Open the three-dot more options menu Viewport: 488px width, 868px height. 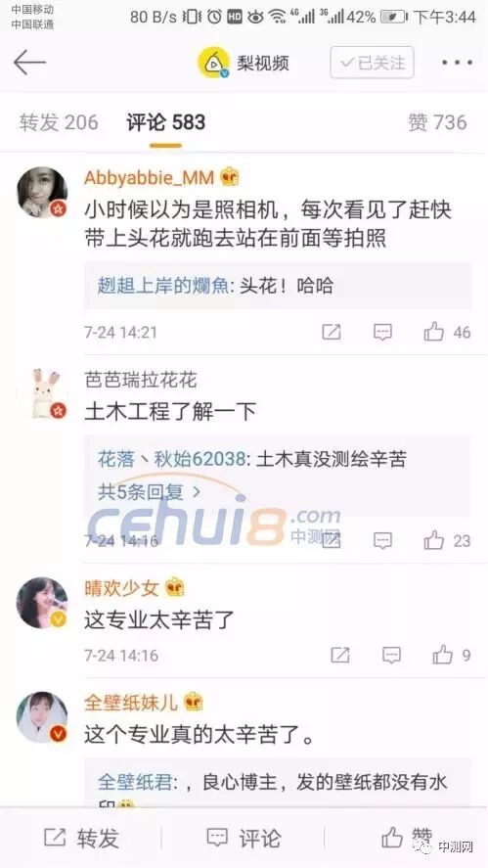(x=457, y=63)
